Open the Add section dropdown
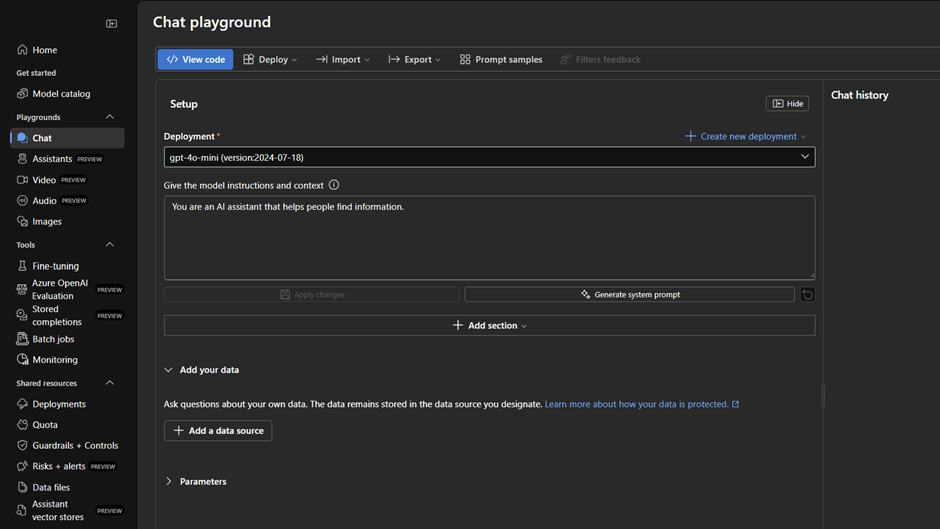Screen dimensions: 940x529 489,326
